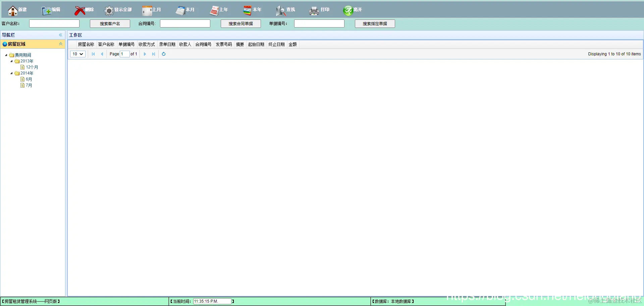Sort by 终止日期 column header
The width and height of the screenshot is (644, 306).
[276, 44]
